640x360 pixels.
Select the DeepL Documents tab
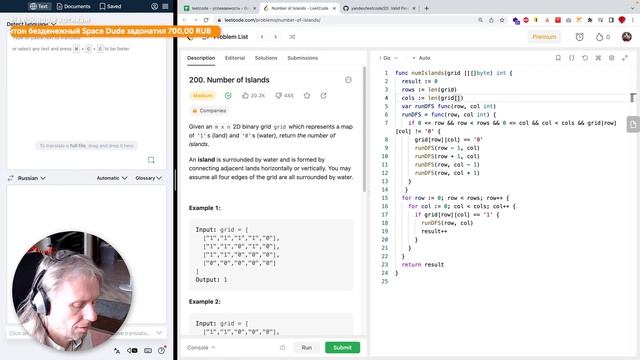tap(73, 6)
